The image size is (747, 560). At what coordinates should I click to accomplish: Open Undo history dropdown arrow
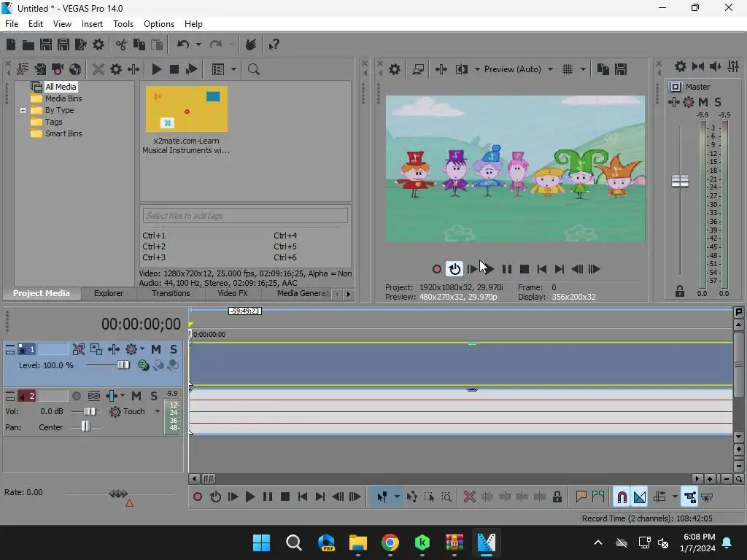click(198, 44)
